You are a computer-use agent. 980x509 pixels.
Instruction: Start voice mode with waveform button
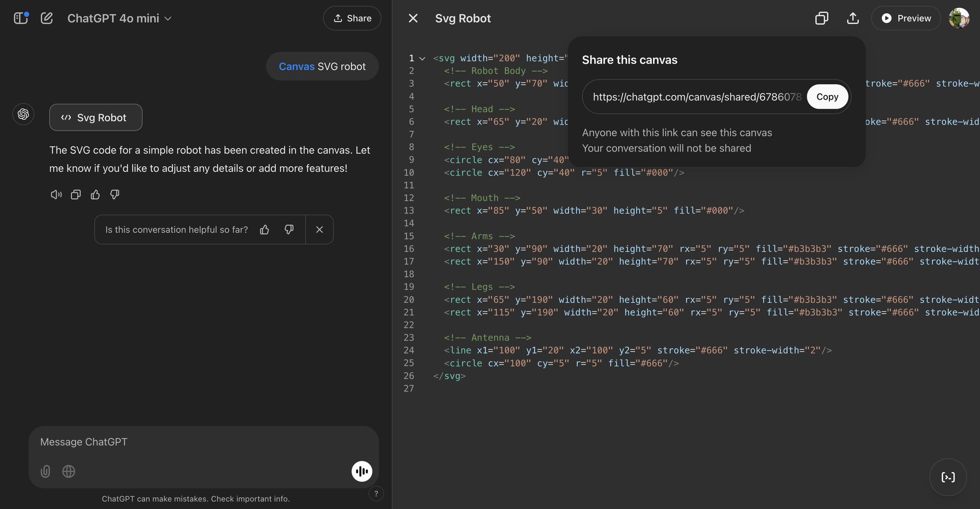pos(362,471)
